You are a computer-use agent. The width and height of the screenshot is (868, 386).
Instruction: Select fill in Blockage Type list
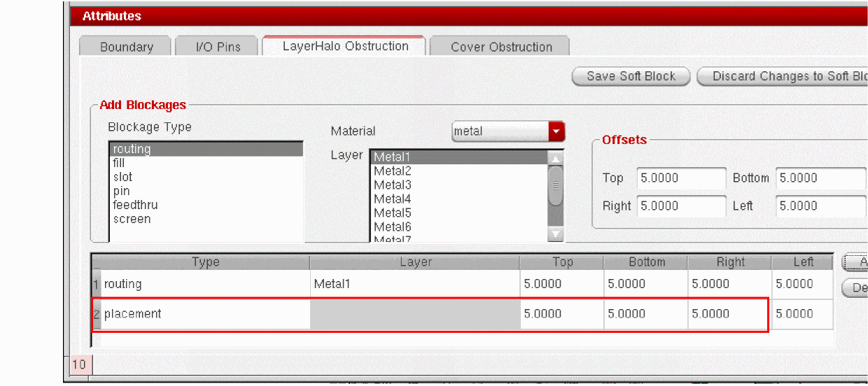pos(119,163)
